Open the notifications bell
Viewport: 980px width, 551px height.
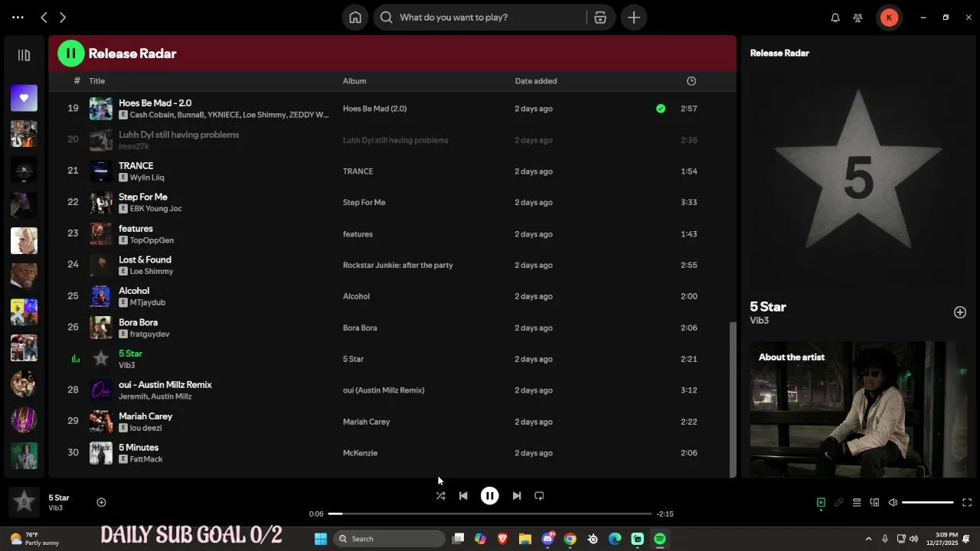click(x=835, y=18)
